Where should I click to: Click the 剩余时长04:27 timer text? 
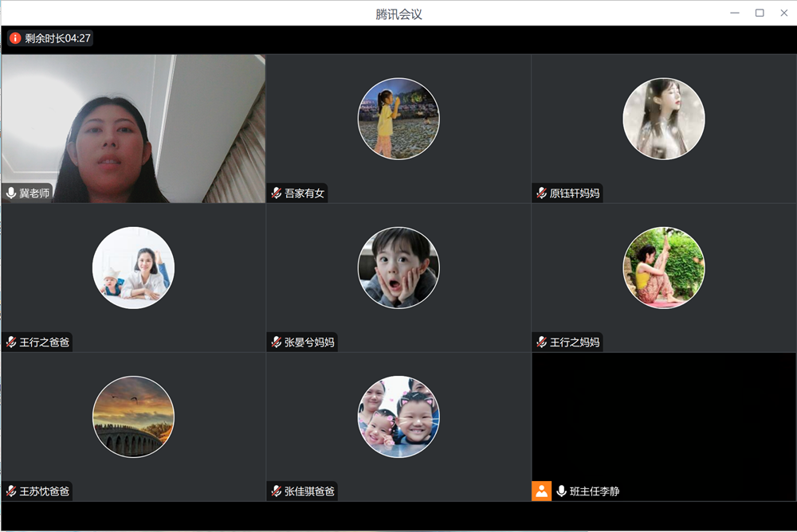click(57, 38)
